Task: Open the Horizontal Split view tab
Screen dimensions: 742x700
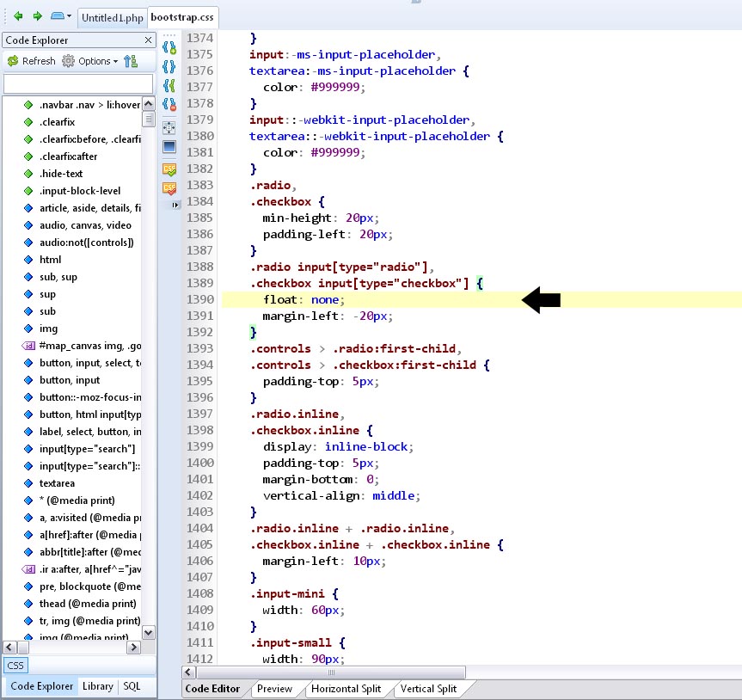Action: click(346, 689)
